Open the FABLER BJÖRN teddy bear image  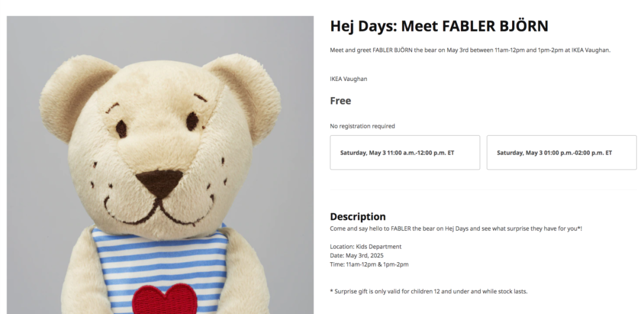pyautogui.click(x=160, y=165)
